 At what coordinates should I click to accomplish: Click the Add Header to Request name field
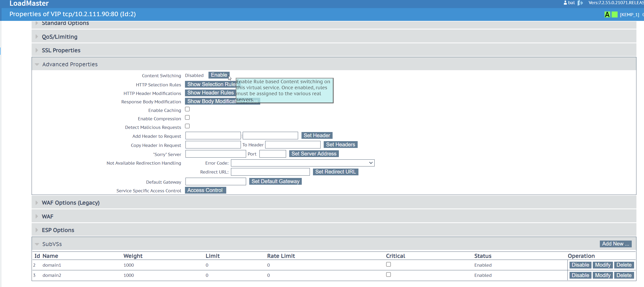click(213, 135)
